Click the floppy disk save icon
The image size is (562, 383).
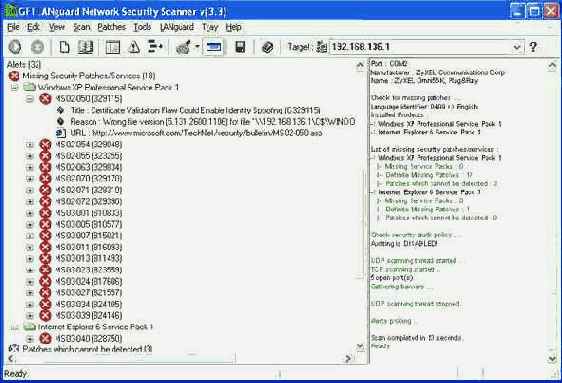tap(240, 47)
